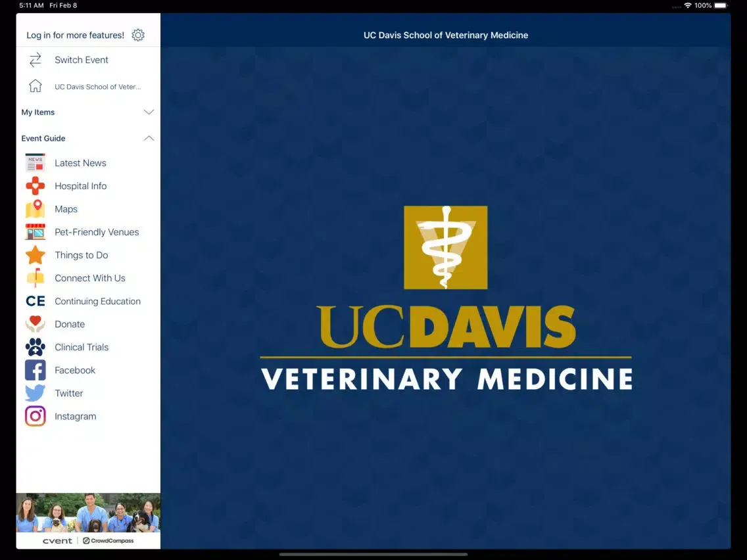Click the Clinical Trials paw icon
This screenshot has width=747, height=560.
tap(36, 347)
